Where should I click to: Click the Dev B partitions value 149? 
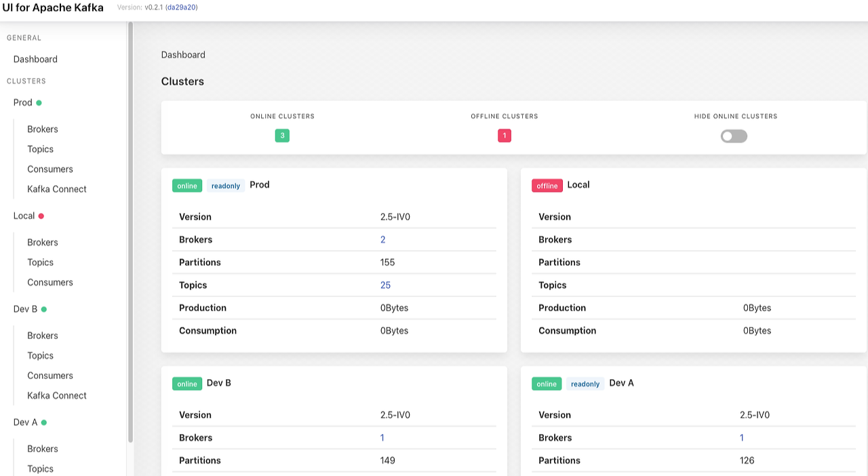pos(388,460)
